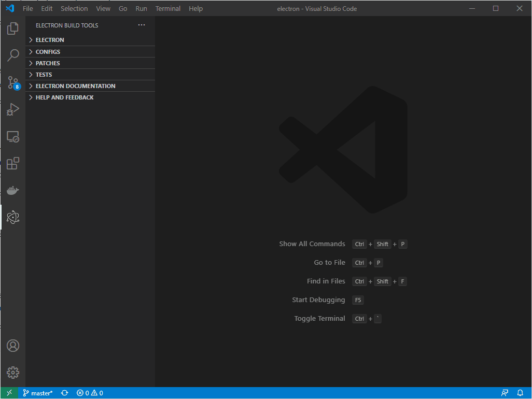Screen dimensions: 532x399
Task: Open the Explorer view in activity bar
Action: pos(13,28)
